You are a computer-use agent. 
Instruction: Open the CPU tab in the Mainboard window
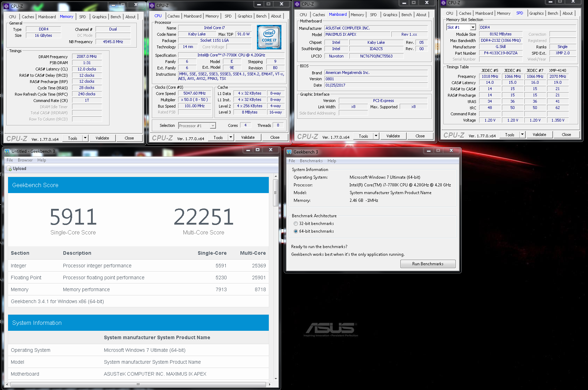click(303, 15)
